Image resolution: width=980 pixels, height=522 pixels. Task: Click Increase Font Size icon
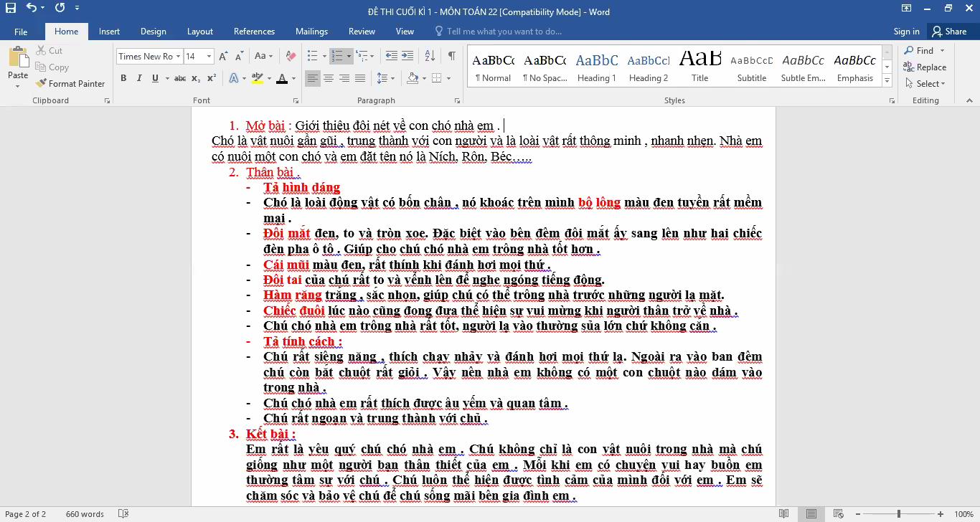coord(223,56)
